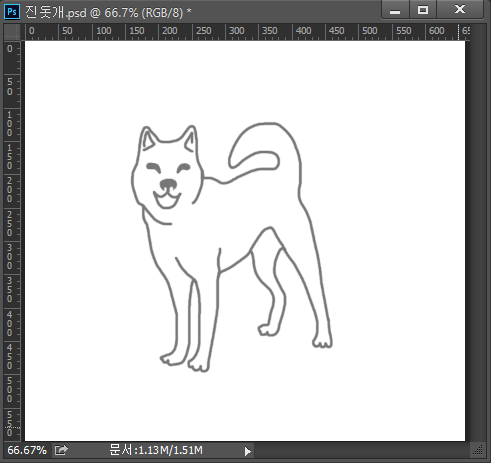Click the dog's nose on canvas
Image resolution: width=491 pixels, height=463 pixels.
point(168,184)
